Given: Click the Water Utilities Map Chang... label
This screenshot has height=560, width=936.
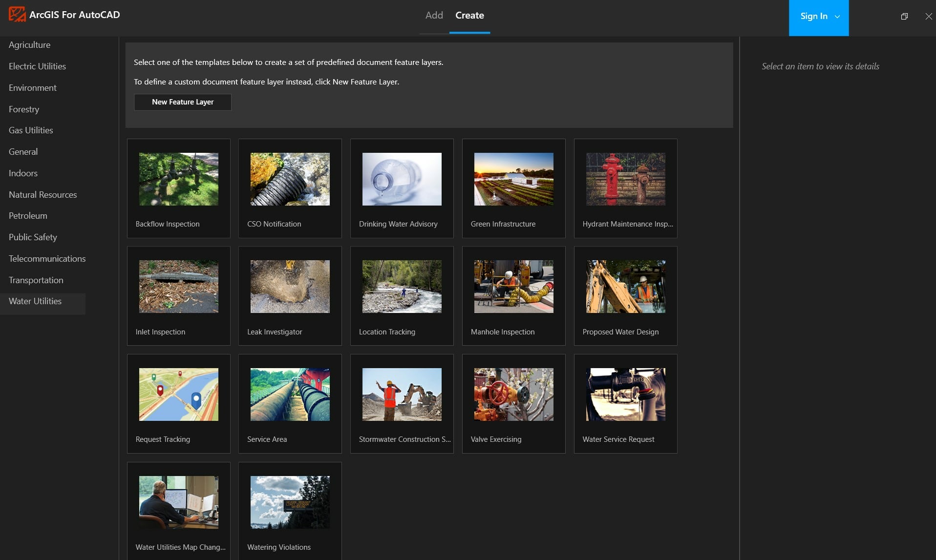Looking at the screenshot, I should click(181, 547).
